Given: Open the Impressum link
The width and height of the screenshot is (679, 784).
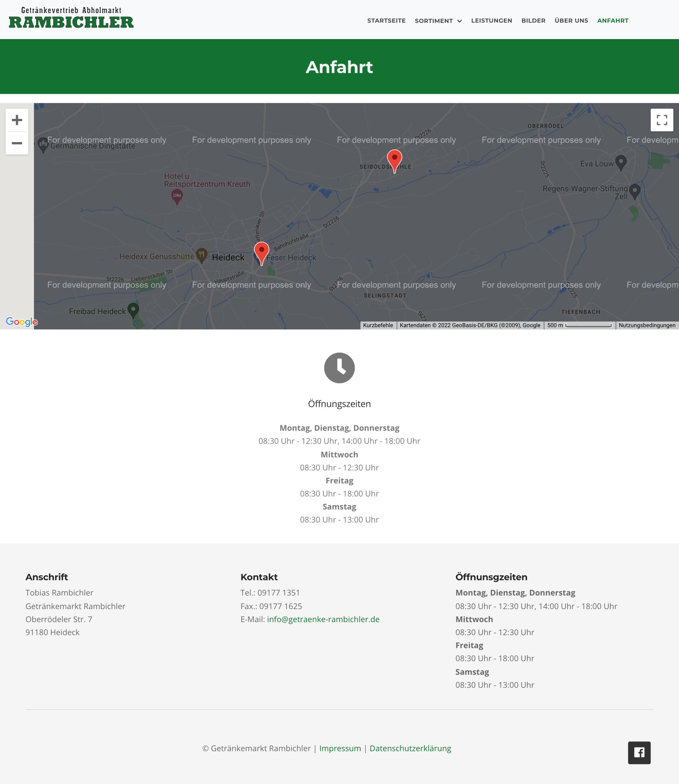Looking at the screenshot, I should click(x=340, y=748).
